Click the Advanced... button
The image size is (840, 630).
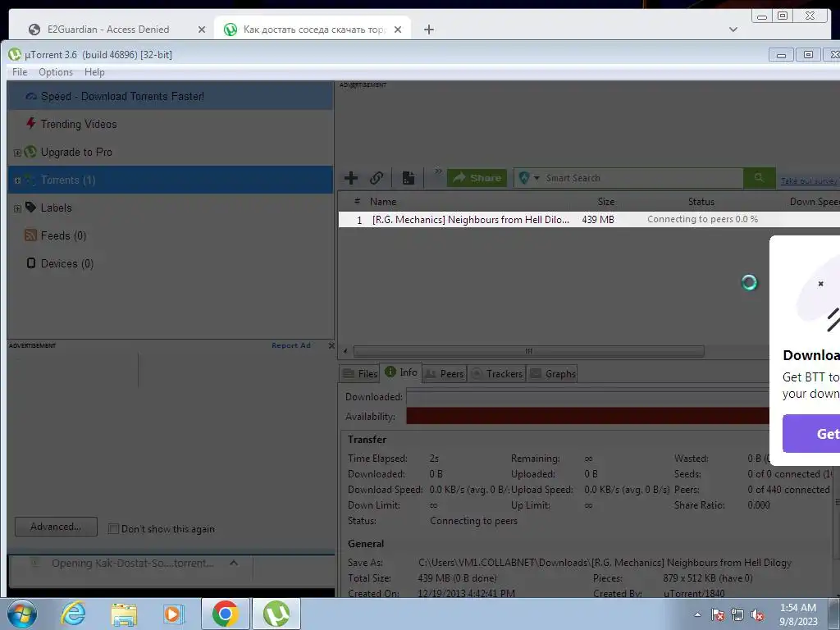click(x=56, y=527)
